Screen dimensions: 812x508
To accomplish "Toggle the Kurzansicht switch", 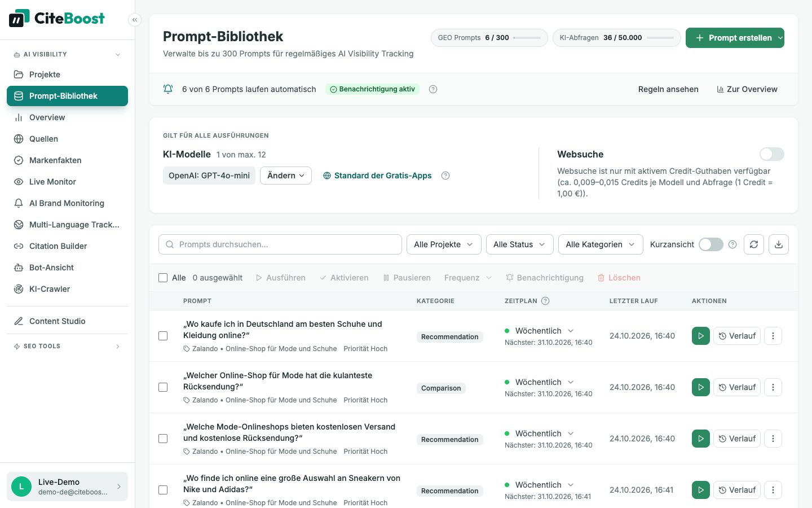I will (x=711, y=244).
